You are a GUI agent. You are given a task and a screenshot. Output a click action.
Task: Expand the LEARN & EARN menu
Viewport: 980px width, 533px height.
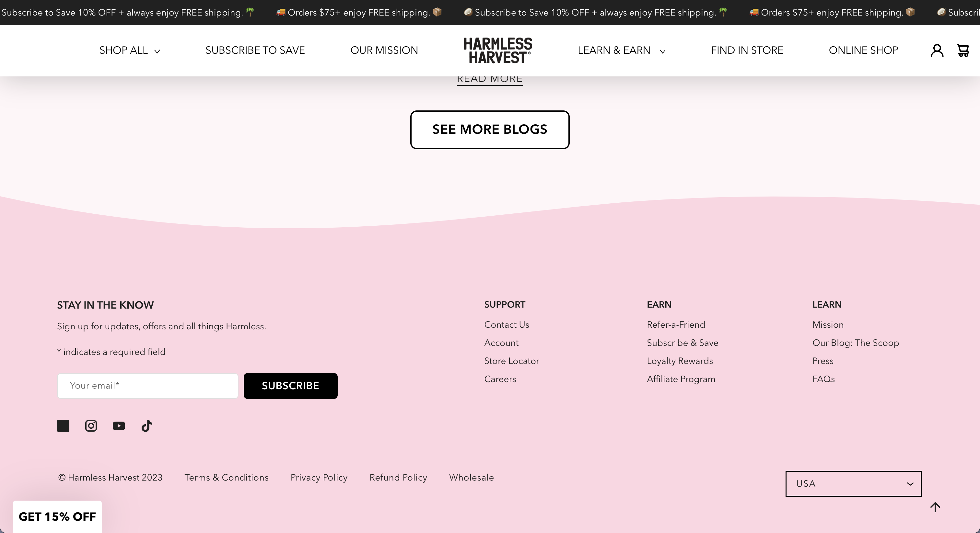pyautogui.click(x=622, y=51)
